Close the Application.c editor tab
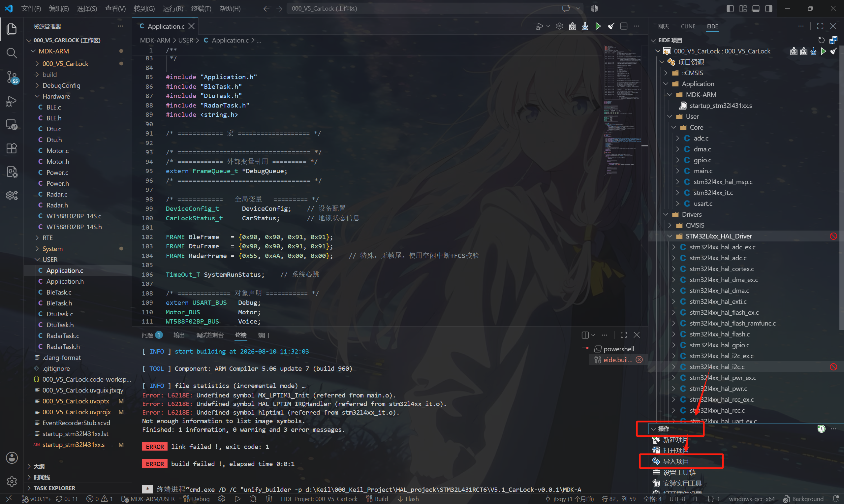Screen dimensions: 844x504 [192, 26]
